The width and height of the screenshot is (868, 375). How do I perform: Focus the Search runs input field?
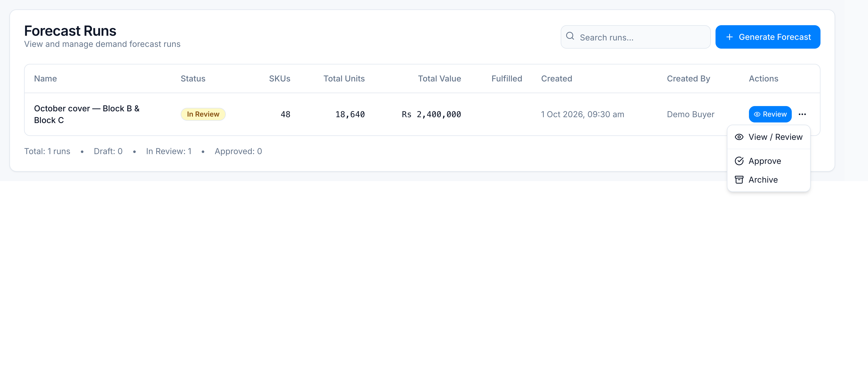pyautogui.click(x=636, y=37)
